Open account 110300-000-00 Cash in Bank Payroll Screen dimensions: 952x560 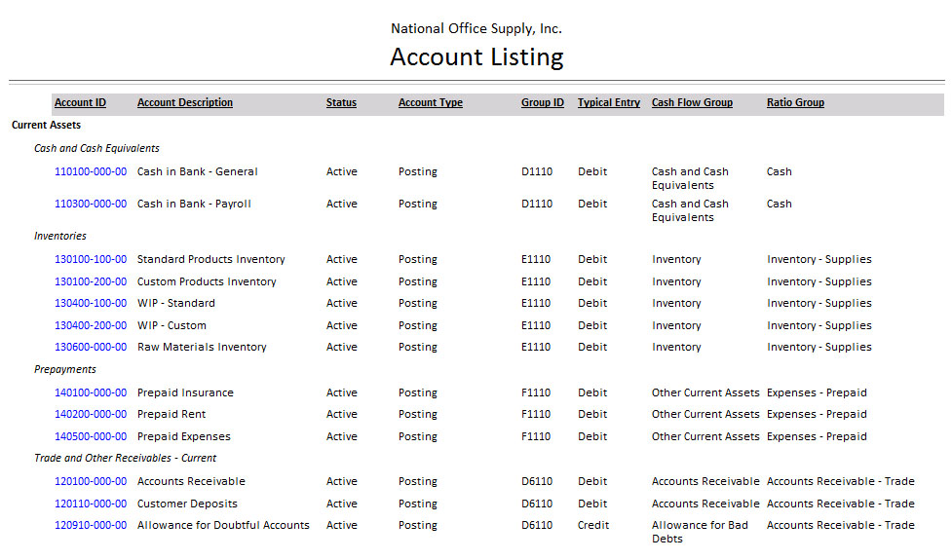[91, 204]
